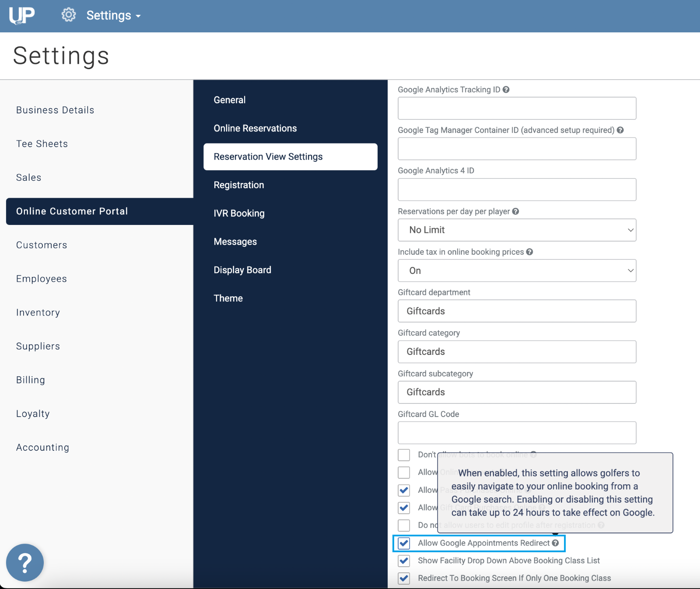Uncheck Show Facility Drop Down Above Booking Class List
Viewport: 700px width, 589px height.
coord(404,561)
